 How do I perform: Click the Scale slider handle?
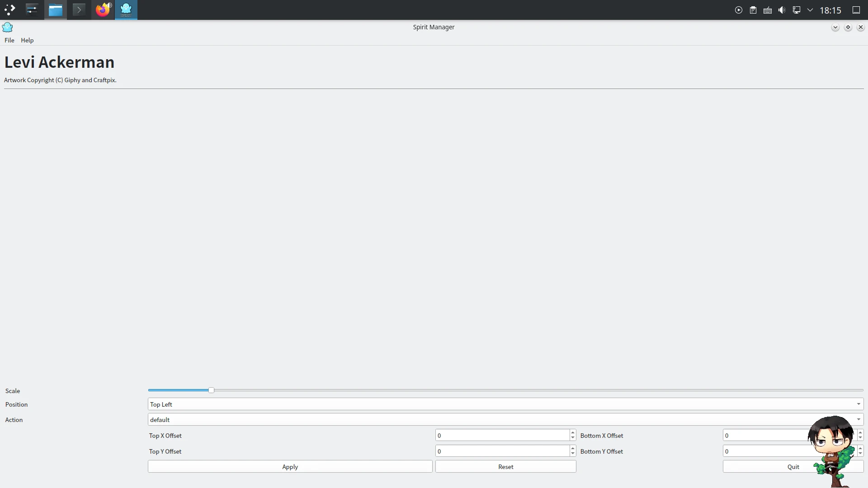(x=211, y=390)
